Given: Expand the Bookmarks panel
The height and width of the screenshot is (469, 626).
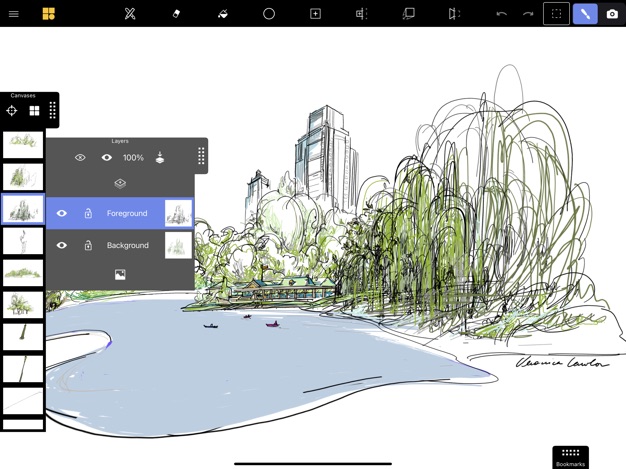Looking at the screenshot, I should [570, 457].
